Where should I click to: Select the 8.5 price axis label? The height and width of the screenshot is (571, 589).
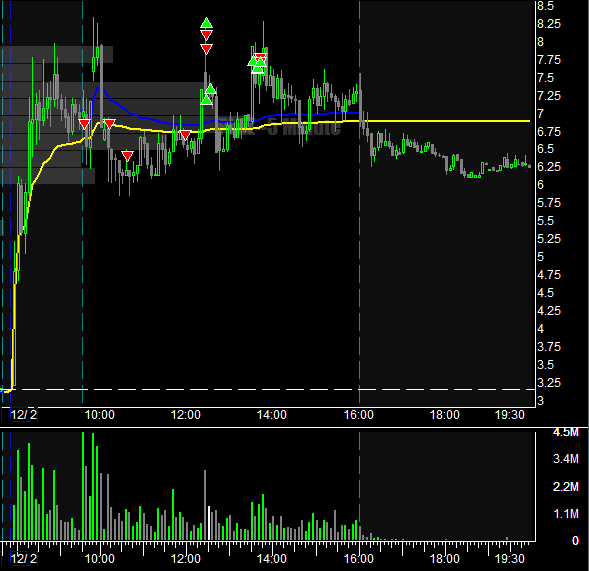[x=545, y=6]
